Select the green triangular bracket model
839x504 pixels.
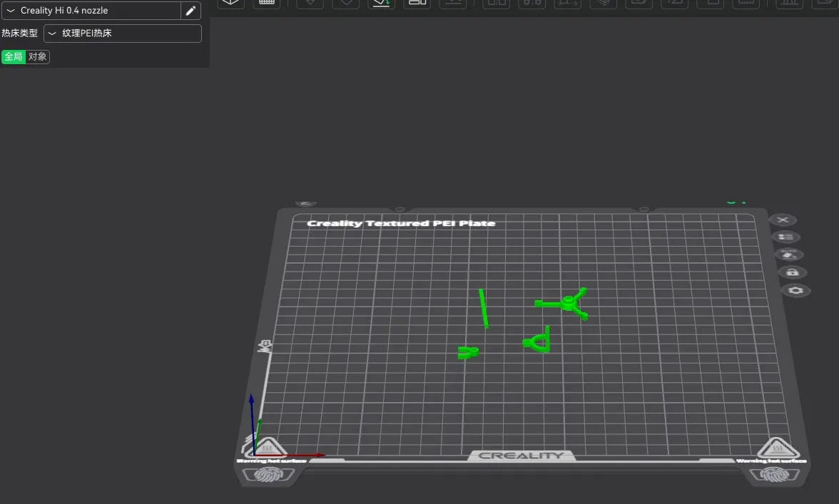pyautogui.click(x=539, y=342)
